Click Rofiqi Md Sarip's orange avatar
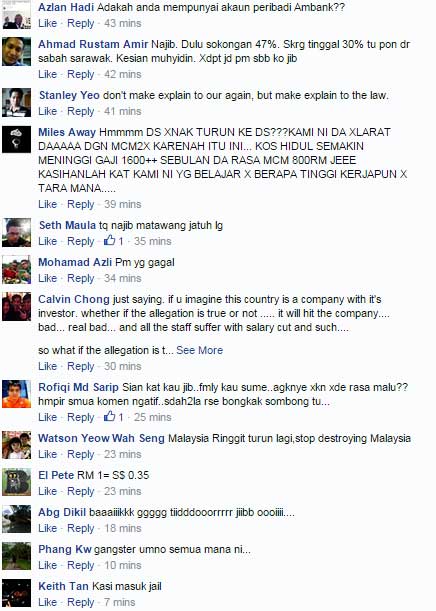436x611 pixels. point(16,394)
